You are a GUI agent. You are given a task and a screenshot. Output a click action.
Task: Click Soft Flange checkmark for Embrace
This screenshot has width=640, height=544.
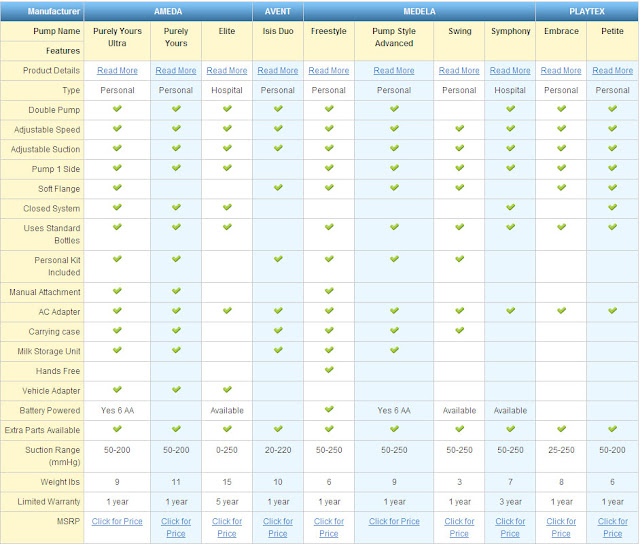click(561, 188)
